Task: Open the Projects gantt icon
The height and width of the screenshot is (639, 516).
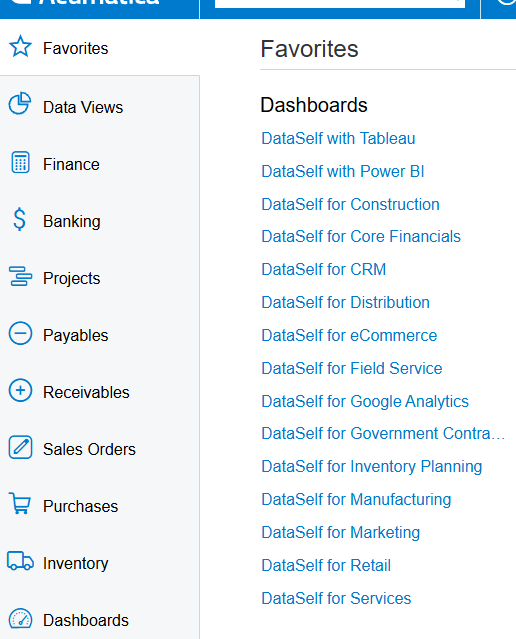Action: [x=20, y=276]
